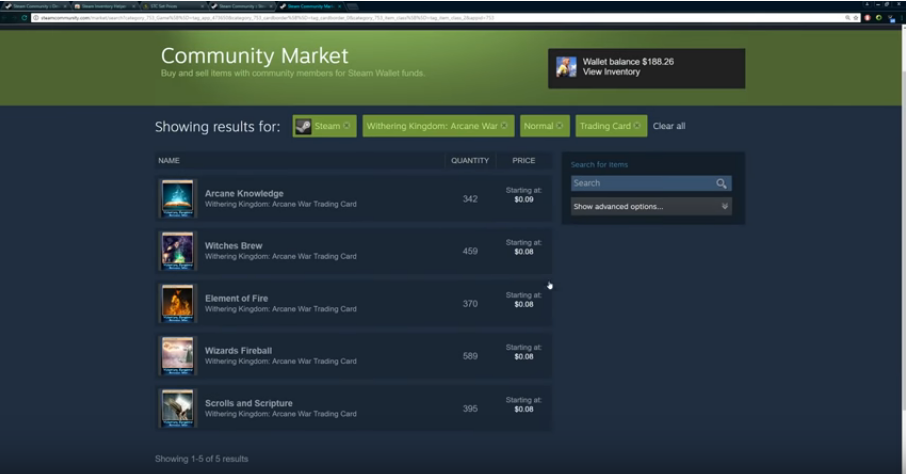Remove the Steam filter tag
906x474 pixels.
coord(347,125)
